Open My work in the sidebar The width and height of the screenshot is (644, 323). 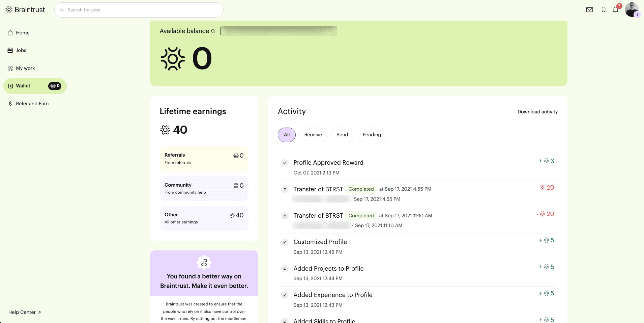(x=22, y=68)
